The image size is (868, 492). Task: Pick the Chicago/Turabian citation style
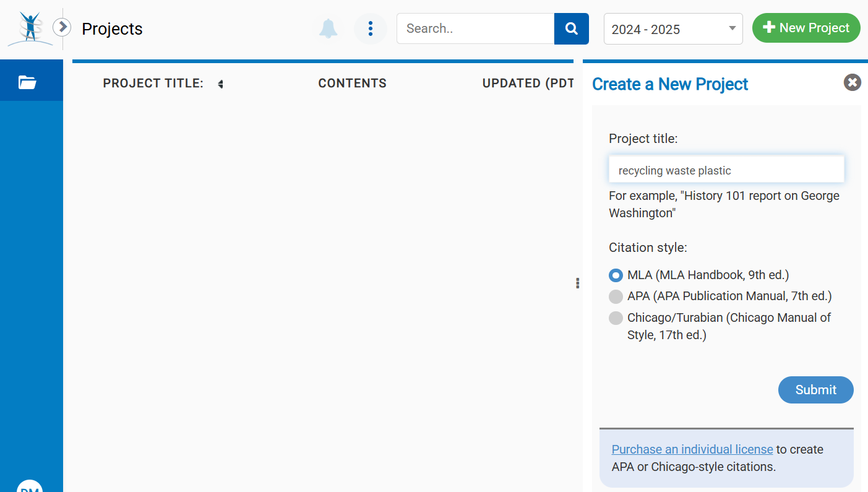(x=616, y=318)
